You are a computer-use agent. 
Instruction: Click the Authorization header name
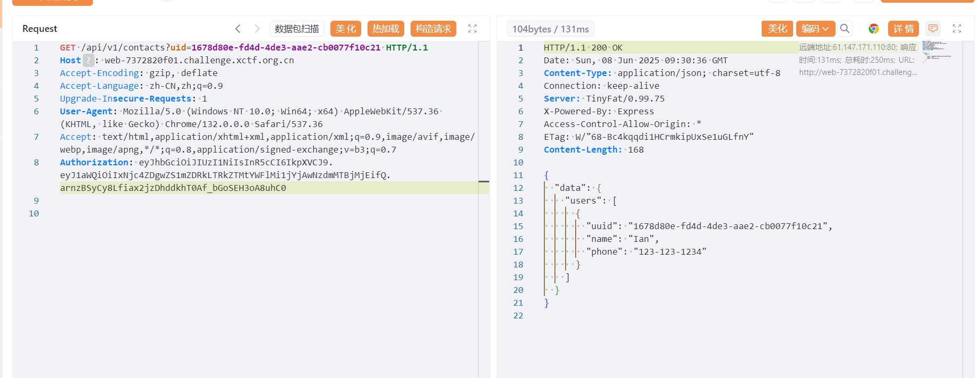coord(94,162)
